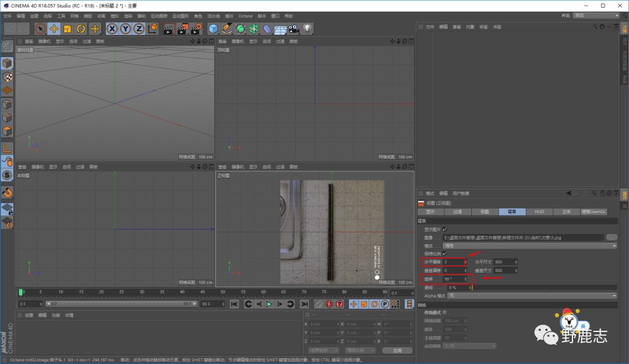Screen dimensions: 629x364
Task: Open the 界面 layout dropdown at top right
Action: tap(595, 16)
